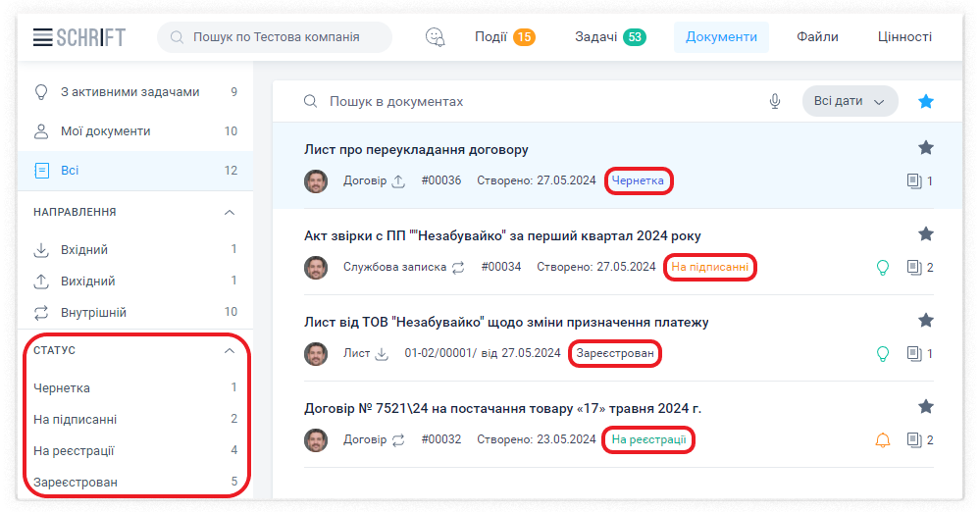
Task: Click the microphone voice search icon
Action: (x=775, y=101)
